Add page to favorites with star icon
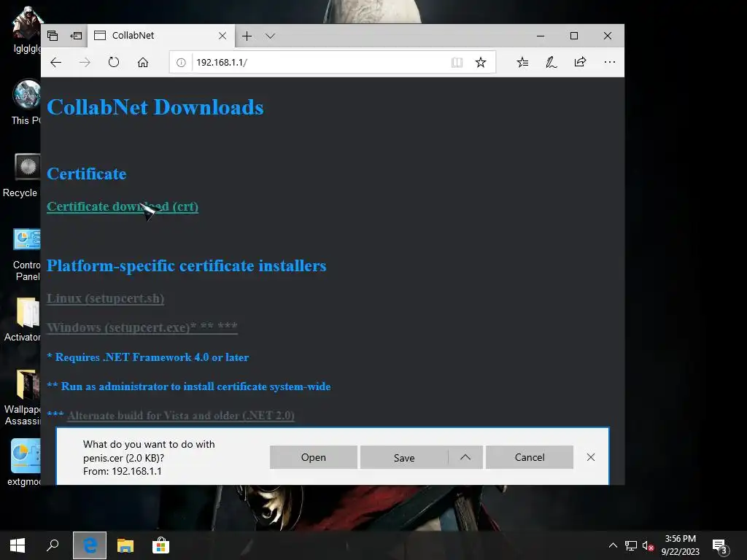Image resolution: width=747 pixels, height=560 pixels. point(481,63)
